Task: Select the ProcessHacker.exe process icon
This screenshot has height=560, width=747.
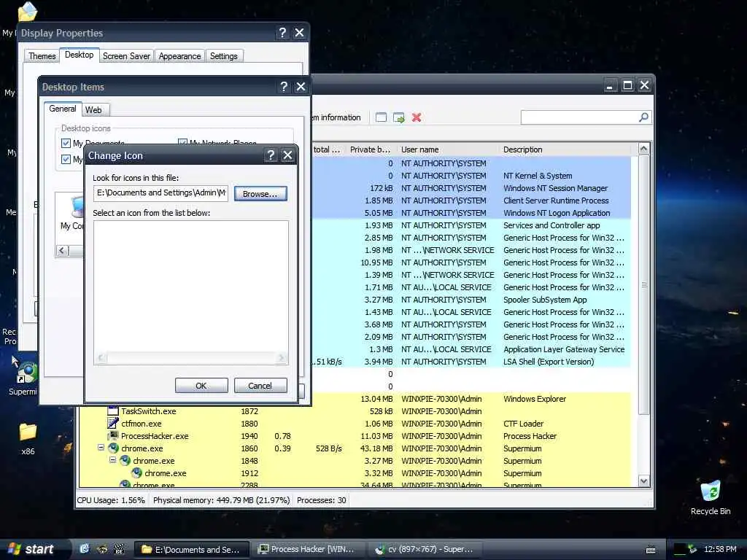Action: coord(113,436)
